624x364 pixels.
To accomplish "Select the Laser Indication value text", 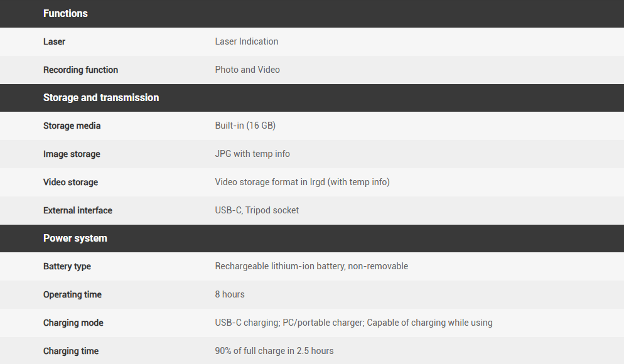I will click(246, 41).
